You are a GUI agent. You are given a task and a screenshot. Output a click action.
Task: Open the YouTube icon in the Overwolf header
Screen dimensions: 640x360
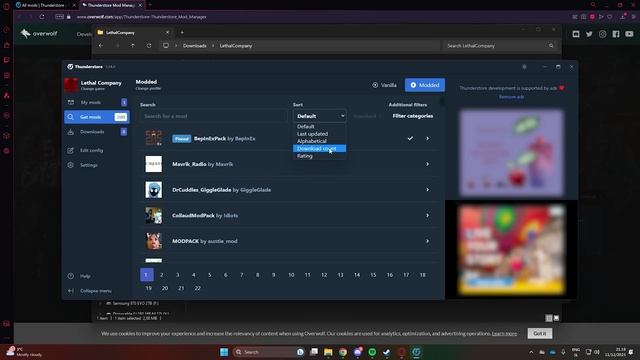pos(629,34)
